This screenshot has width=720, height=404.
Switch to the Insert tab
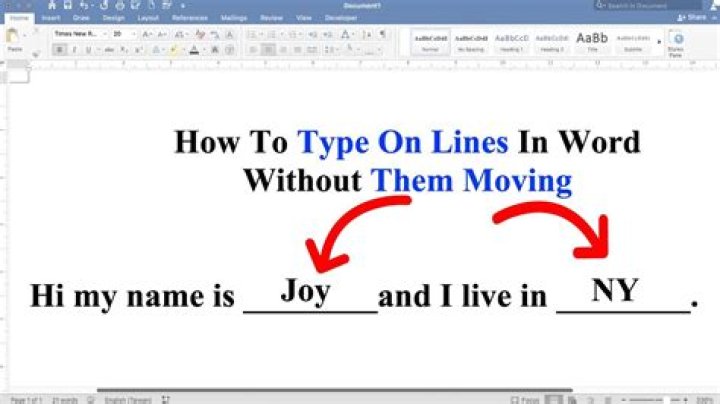pyautogui.click(x=51, y=18)
